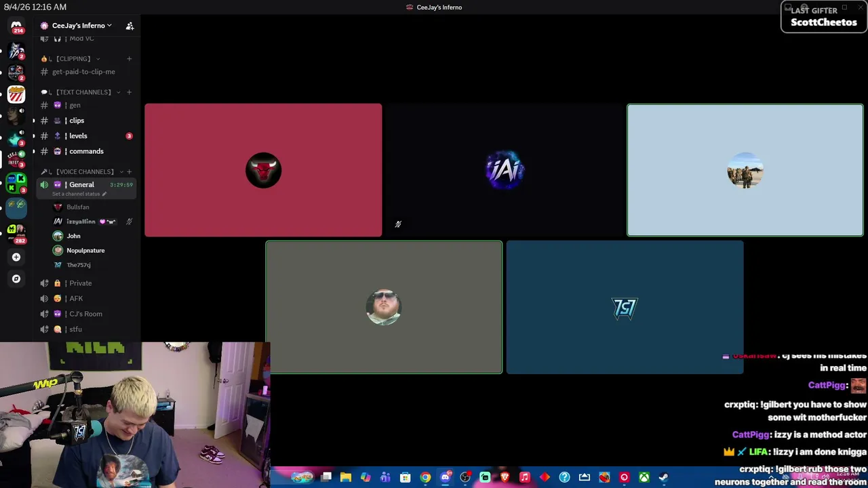Open OBS Studio from the taskbar
868x488 pixels.
(x=465, y=478)
